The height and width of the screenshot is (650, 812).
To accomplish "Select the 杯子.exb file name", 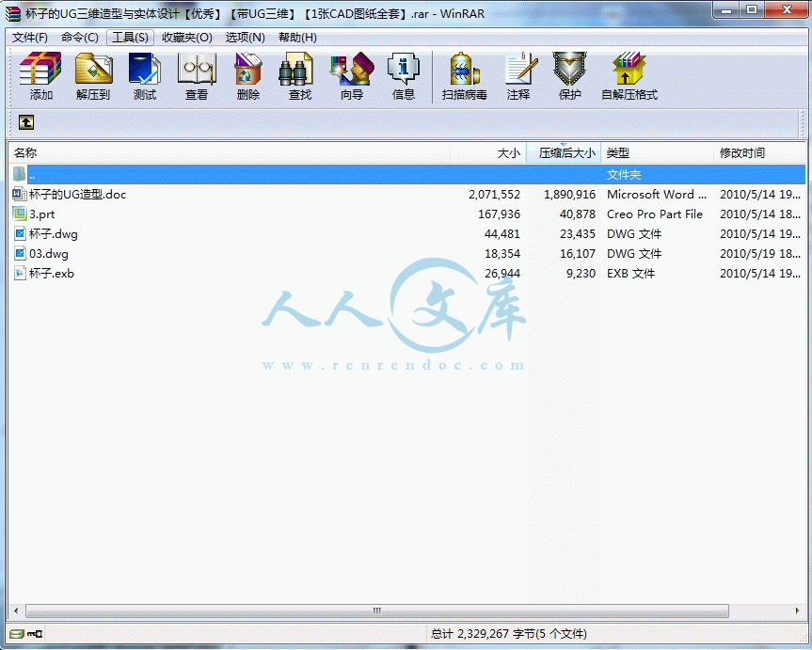I will 51,273.
